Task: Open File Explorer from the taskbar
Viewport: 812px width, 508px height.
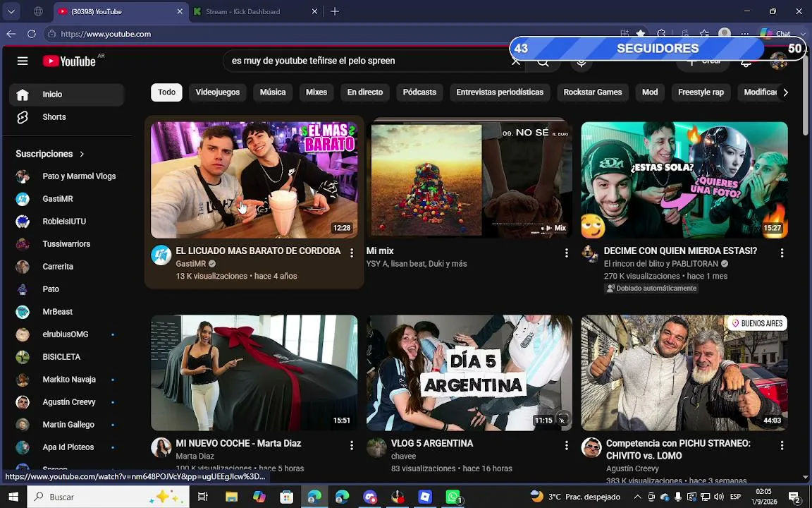Action: (x=231, y=497)
